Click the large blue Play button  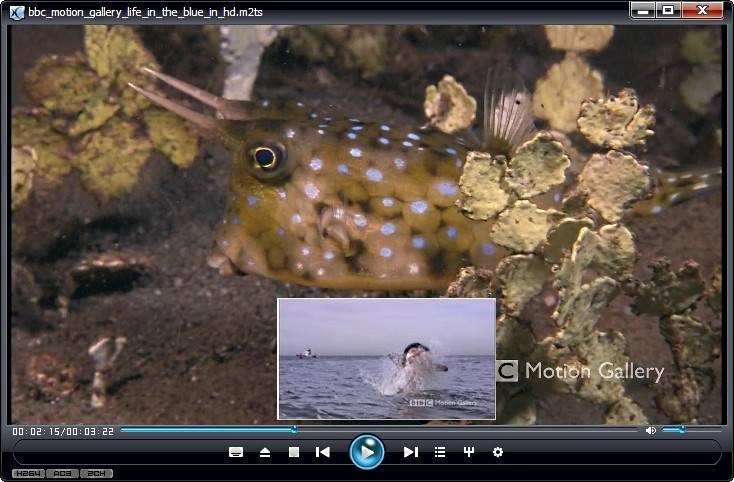click(x=367, y=452)
